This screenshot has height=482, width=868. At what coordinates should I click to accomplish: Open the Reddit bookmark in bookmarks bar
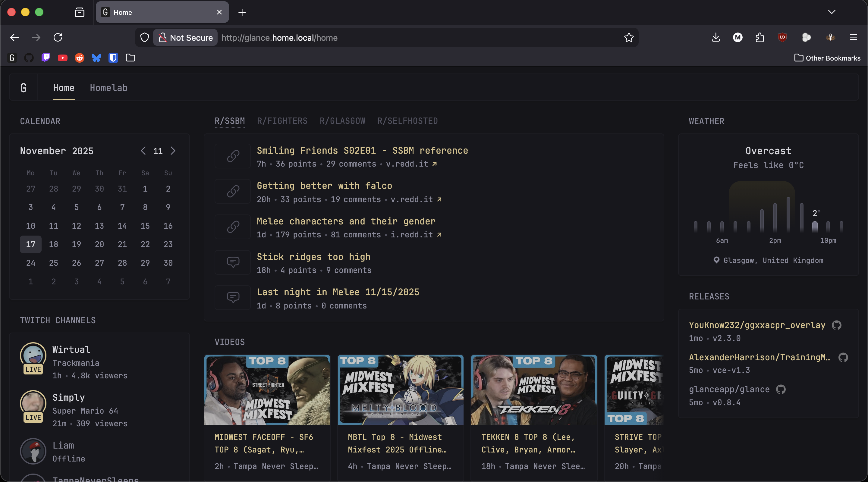80,58
